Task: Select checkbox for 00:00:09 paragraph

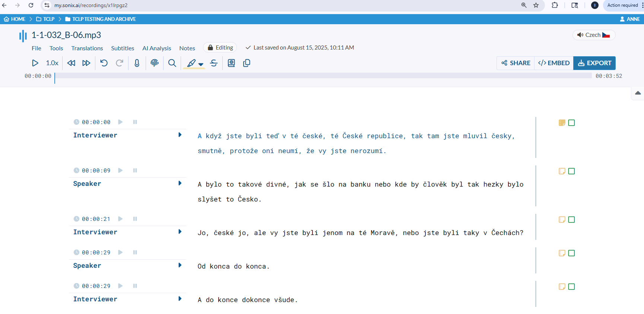Action: click(572, 171)
